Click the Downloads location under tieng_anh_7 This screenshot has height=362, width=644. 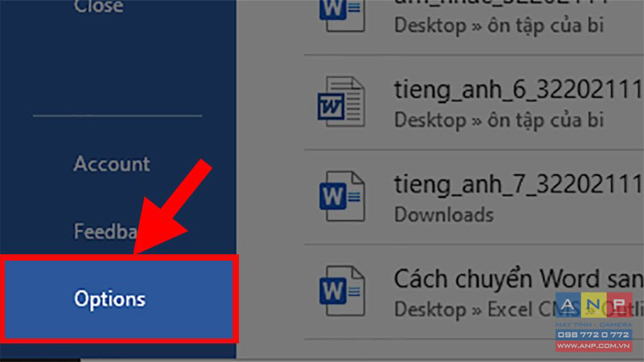point(444,215)
